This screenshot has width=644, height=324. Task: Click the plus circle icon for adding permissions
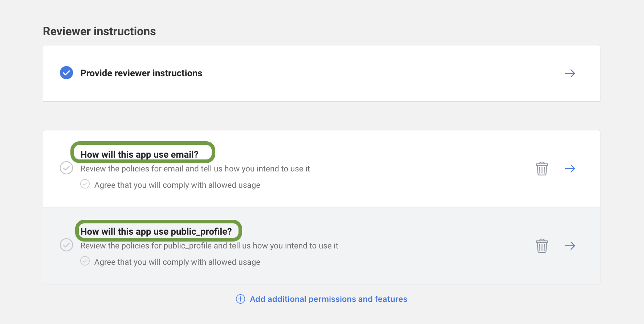(x=240, y=299)
